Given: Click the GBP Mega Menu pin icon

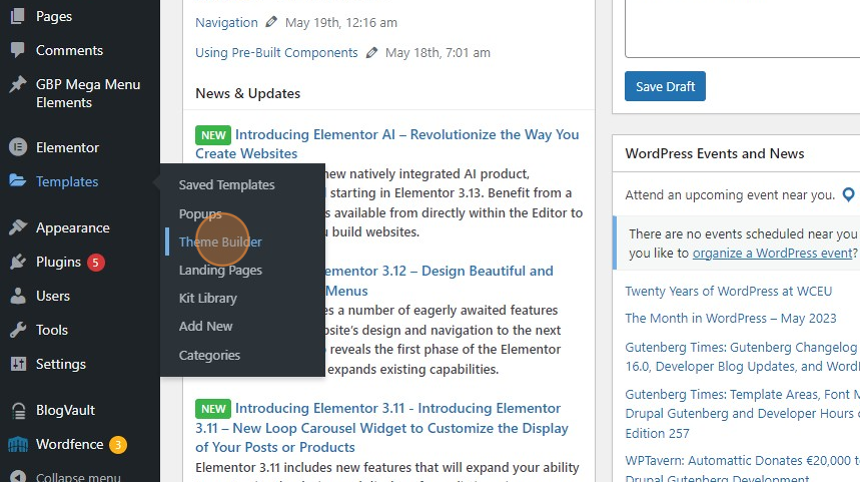Looking at the screenshot, I should coord(18,84).
